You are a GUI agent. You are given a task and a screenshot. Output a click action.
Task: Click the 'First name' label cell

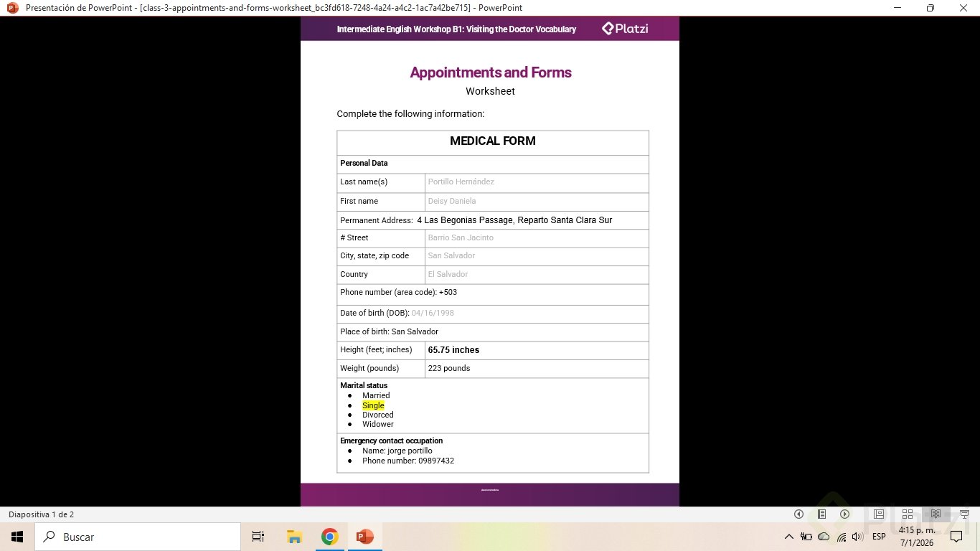381,202
